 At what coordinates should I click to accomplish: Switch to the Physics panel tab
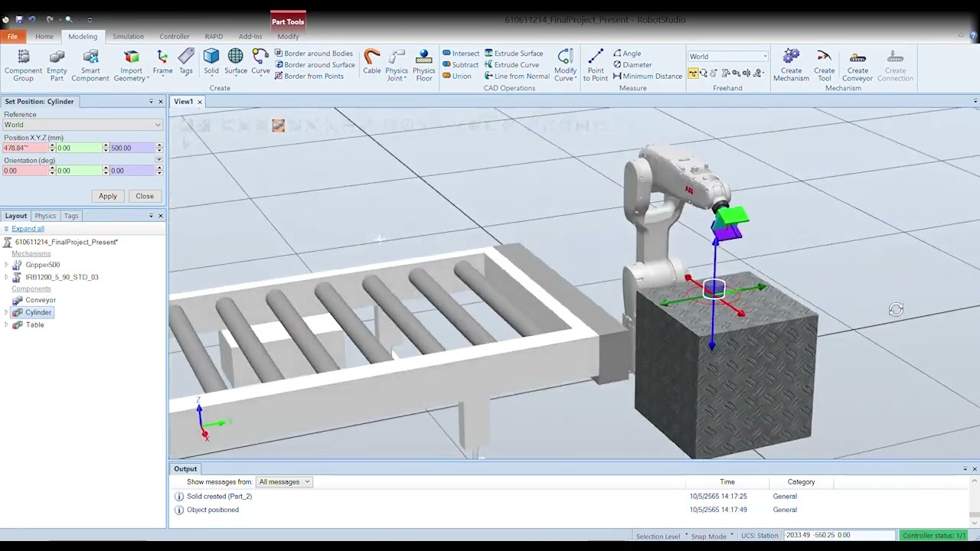45,216
